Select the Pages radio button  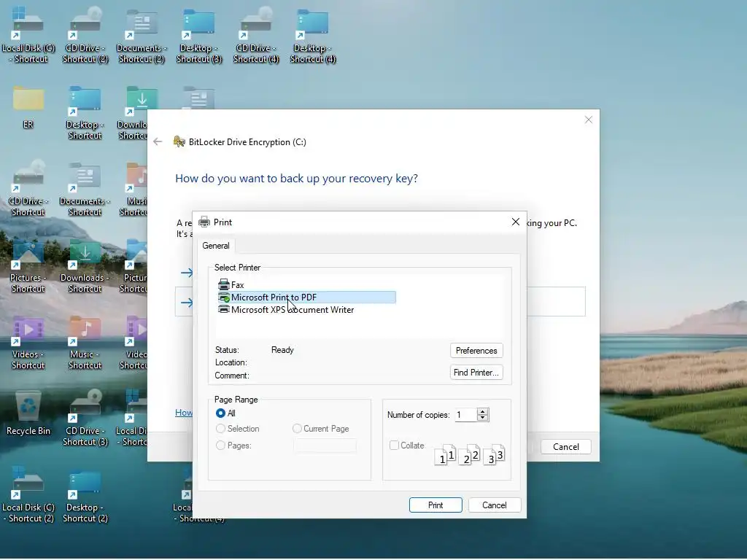(x=220, y=446)
